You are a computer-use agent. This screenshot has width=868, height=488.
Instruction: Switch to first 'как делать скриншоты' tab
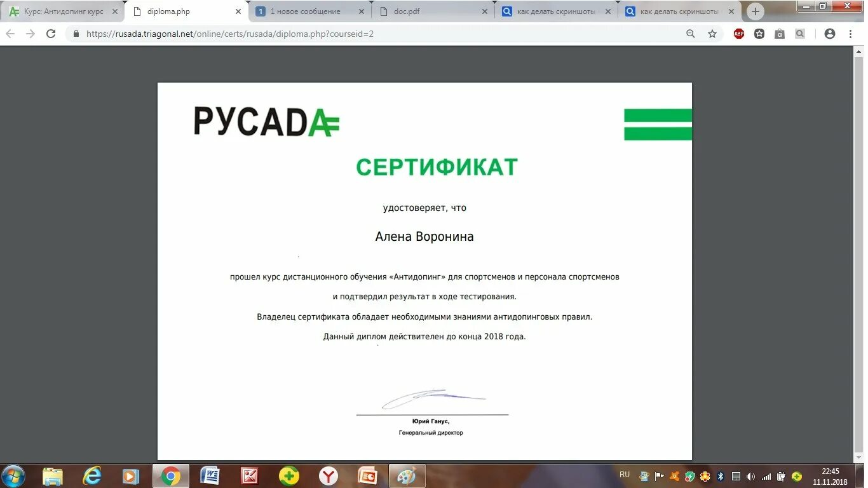click(x=556, y=11)
